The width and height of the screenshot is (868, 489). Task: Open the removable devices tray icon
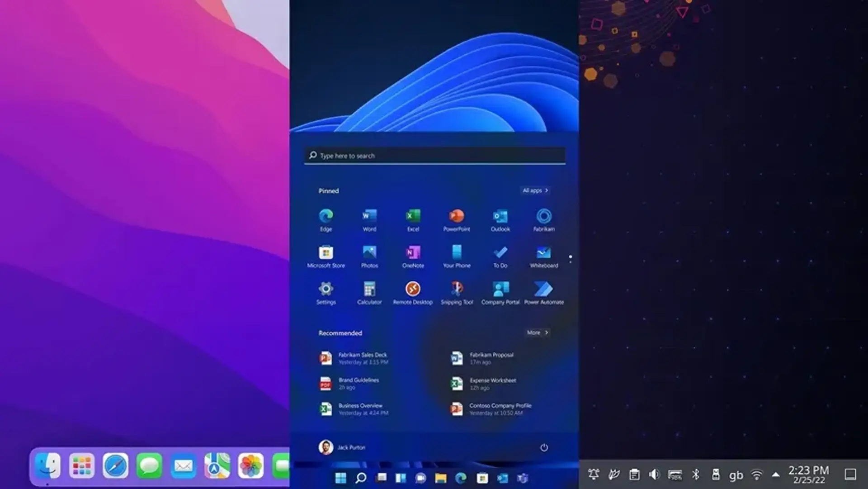(716, 475)
